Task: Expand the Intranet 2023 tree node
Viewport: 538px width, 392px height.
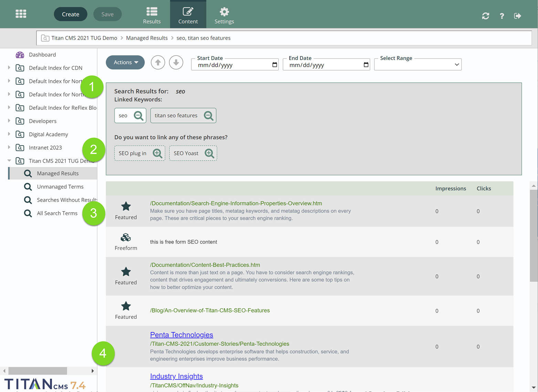Action: (9, 147)
